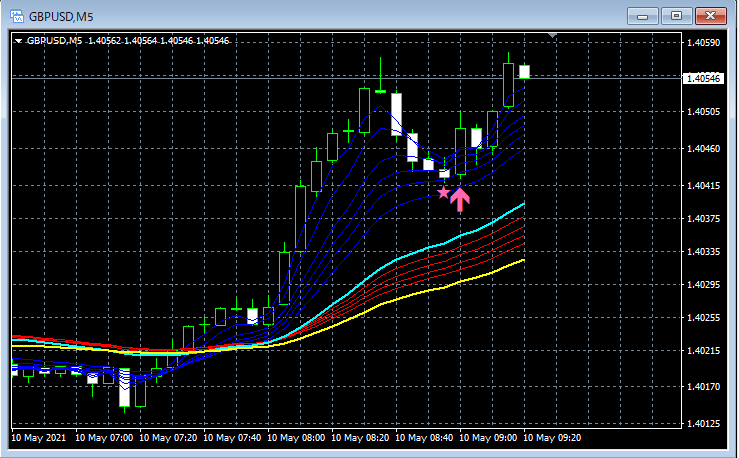Click the GBPUSD,M5 chart window icon

(x=17, y=16)
